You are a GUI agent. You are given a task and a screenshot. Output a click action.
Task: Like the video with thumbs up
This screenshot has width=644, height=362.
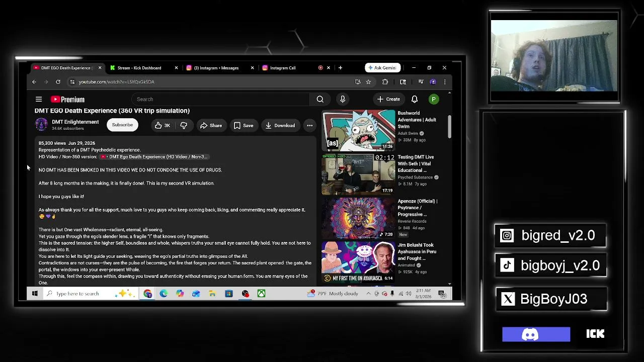[x=163, y=126]
